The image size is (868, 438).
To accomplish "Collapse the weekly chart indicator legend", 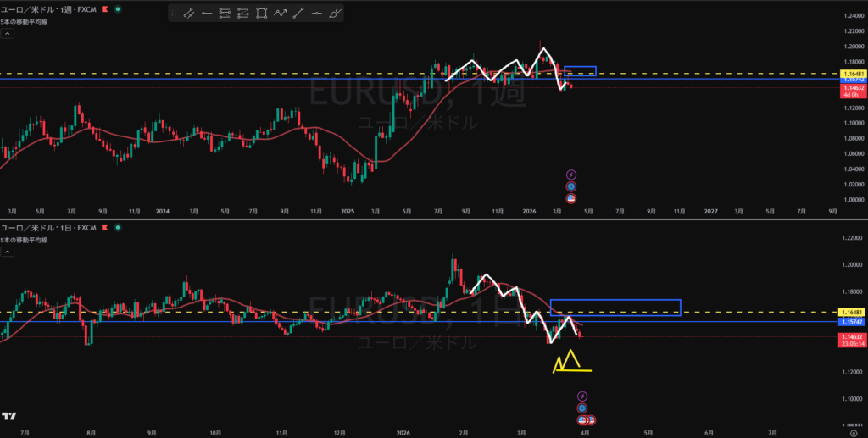I will [7, 35].
